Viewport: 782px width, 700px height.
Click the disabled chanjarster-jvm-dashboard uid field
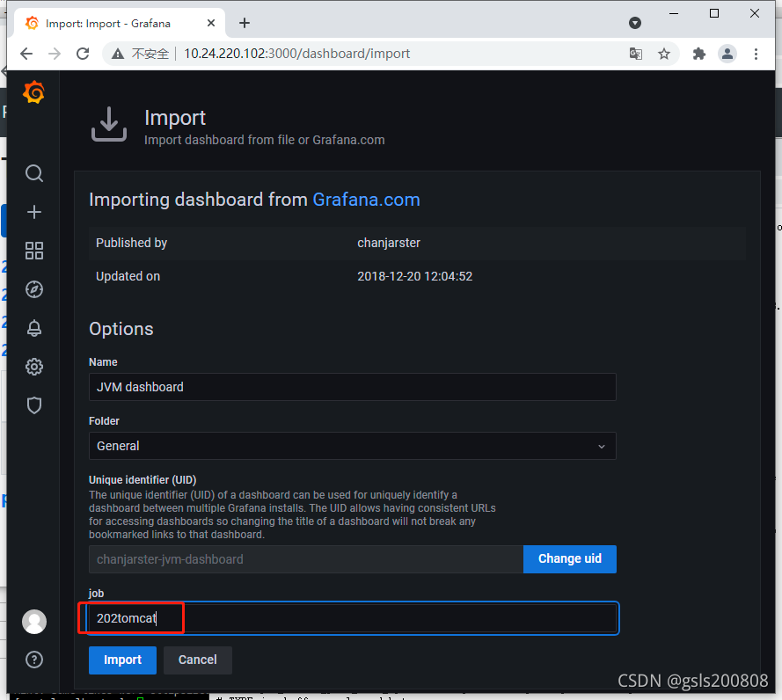click(x=306, y=559)
